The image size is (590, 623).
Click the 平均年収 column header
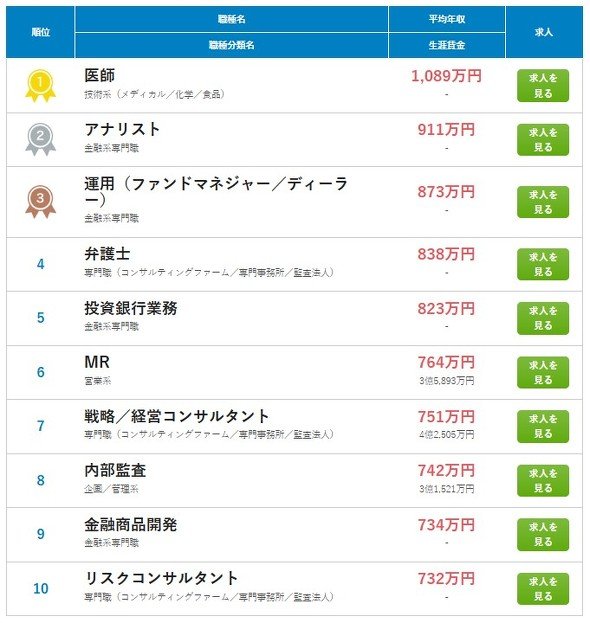coord(447,19)
